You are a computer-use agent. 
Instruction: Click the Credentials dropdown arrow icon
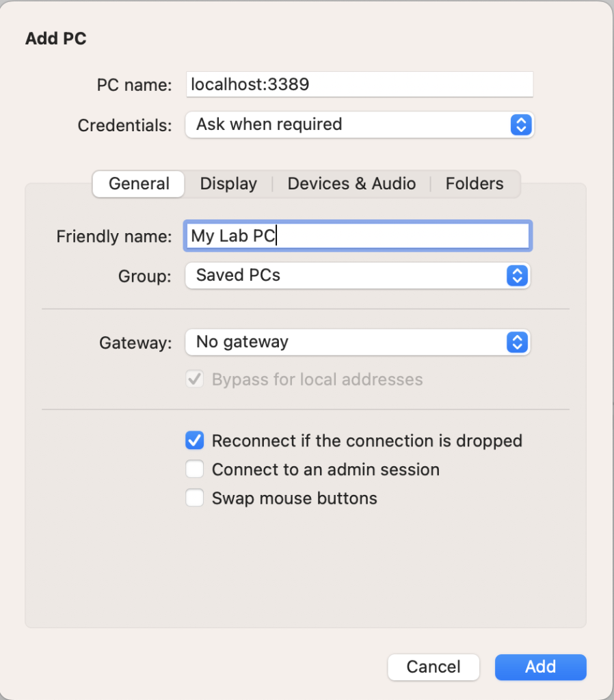pyautogui.click(x=520, y=125)
